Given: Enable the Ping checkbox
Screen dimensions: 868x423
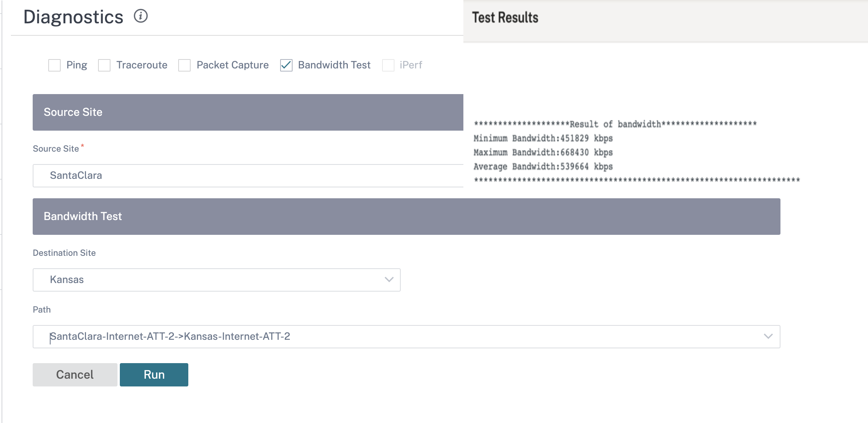Looking at the screenshot, I should coord(54,65).
